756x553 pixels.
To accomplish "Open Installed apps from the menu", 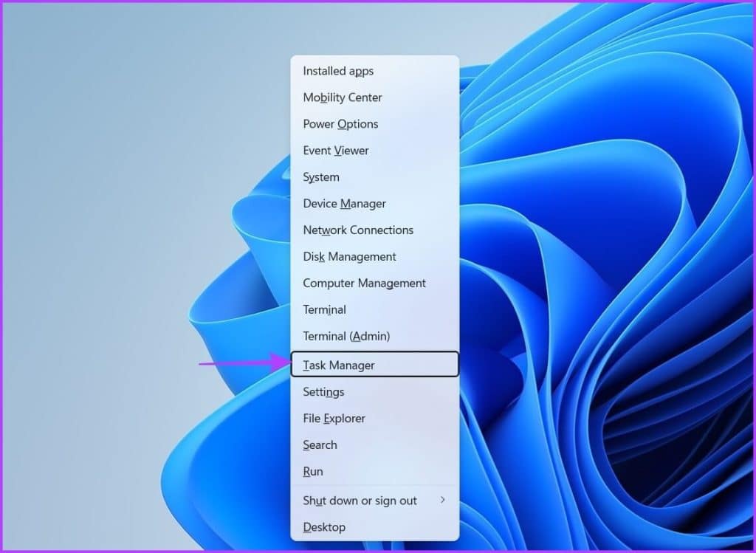I will pyautogui.click(x=374, y=71).
